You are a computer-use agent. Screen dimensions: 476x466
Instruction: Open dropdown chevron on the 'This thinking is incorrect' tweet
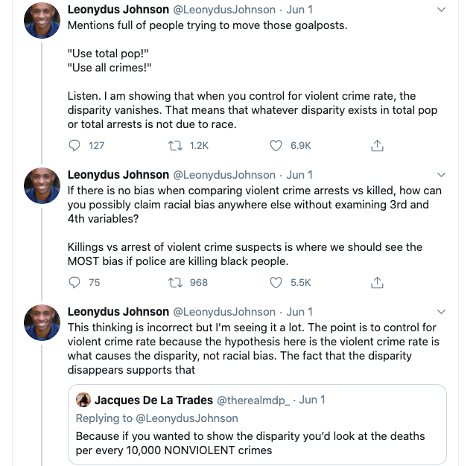pos(441,312)
